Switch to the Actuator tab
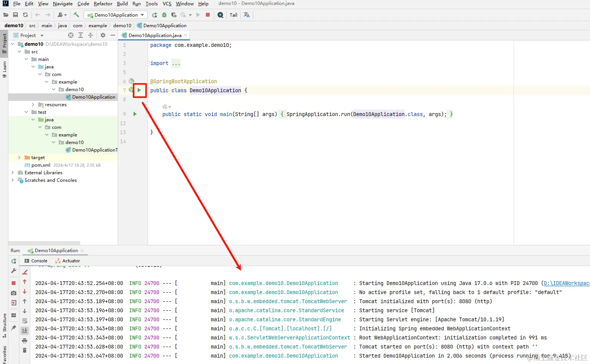This screenshot has height=364, width=590. [x=68, y=261]
